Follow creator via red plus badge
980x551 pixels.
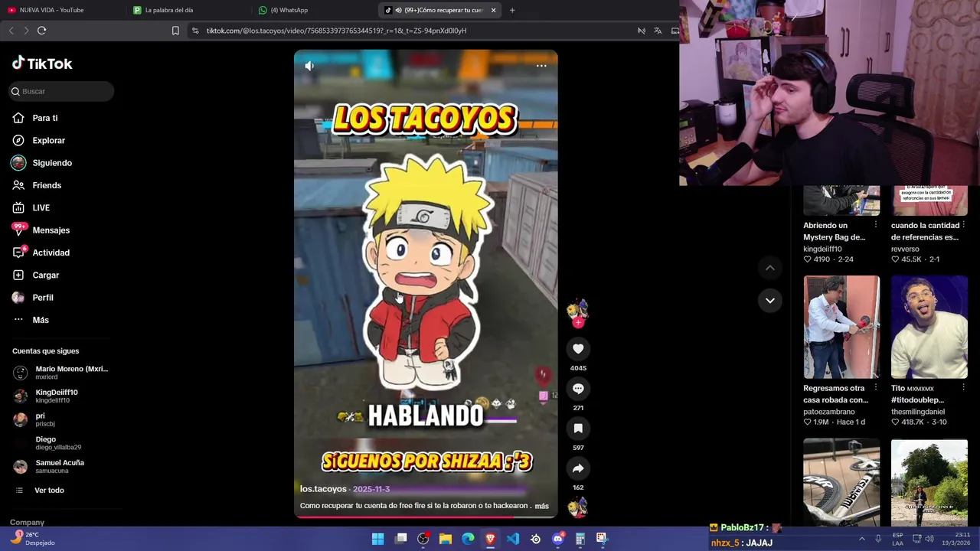[578, 323]
